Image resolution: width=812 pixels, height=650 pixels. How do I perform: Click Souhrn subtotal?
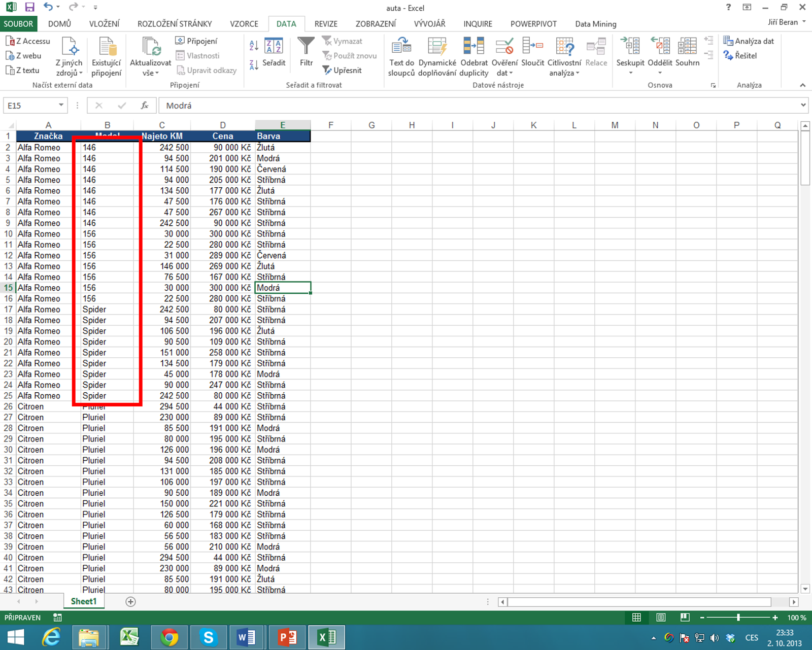coord(687,52)
